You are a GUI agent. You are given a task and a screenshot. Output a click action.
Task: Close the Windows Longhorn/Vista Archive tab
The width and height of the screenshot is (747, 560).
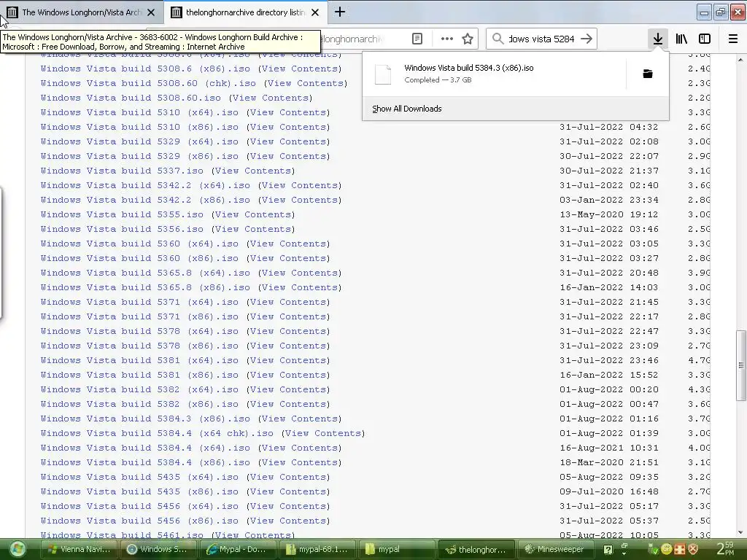[x=151, y=12]
